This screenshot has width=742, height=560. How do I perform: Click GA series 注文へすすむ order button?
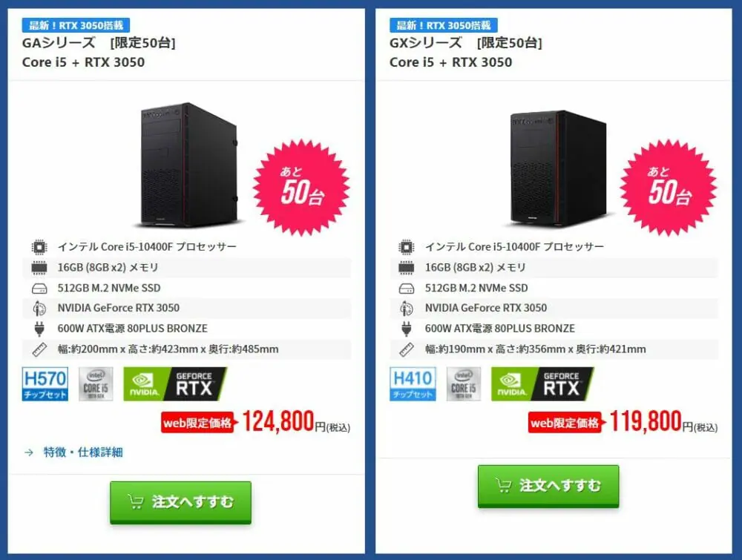[x=181, y=502]
